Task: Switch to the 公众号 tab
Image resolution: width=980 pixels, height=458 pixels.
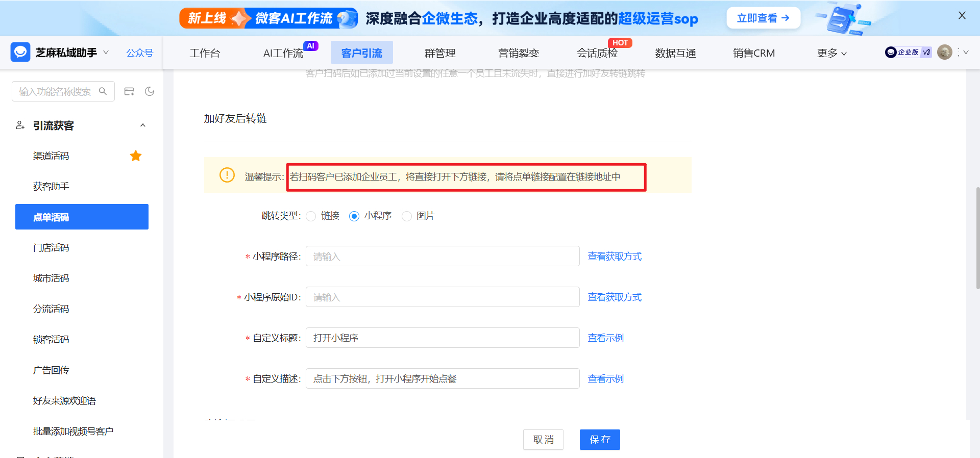Action: tap(139, 53)
